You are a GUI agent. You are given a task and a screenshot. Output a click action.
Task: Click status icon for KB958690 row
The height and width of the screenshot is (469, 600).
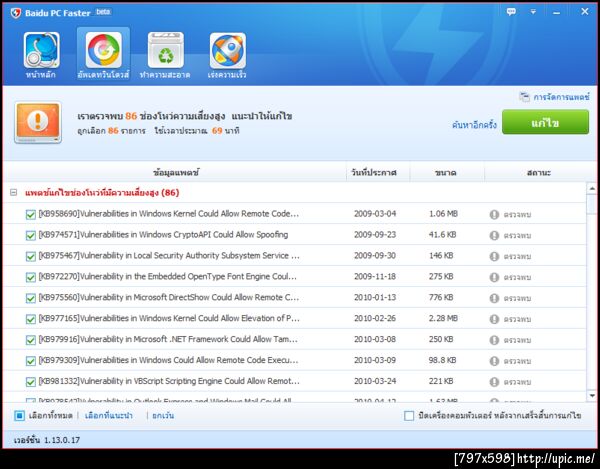(x=494, y=214)
